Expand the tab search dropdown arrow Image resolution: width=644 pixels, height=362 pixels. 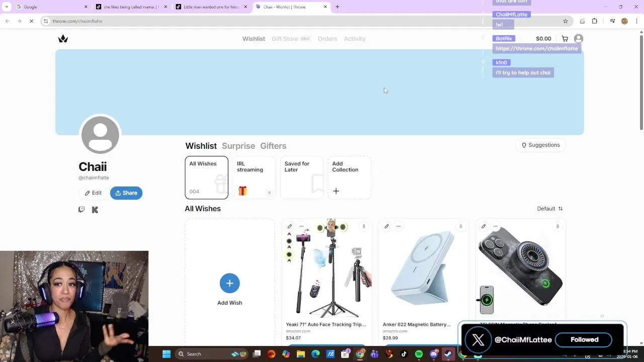pyautogui.click(x=7, y=7)
